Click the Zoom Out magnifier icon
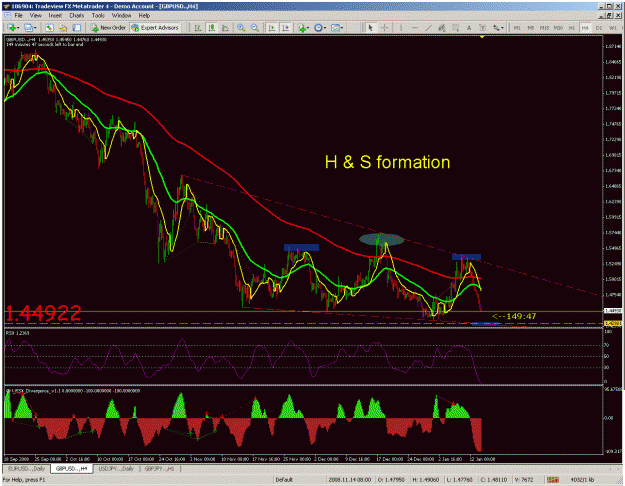This screenshot has height=486, width=625. pos(254,28)
